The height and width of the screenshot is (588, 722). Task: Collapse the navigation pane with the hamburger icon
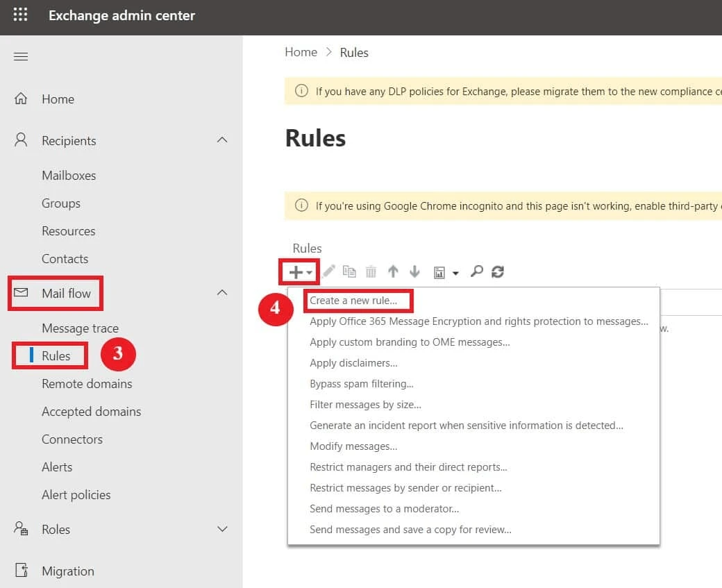point(20,56)
